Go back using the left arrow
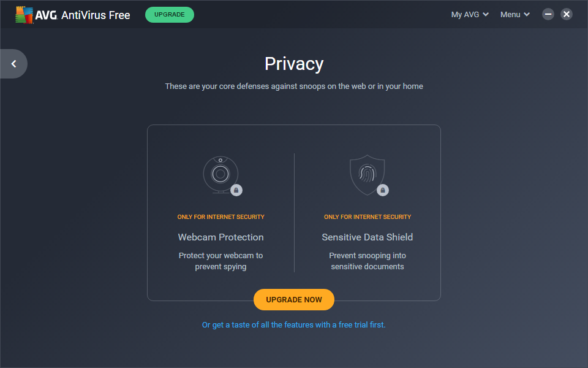 point(13,64)
